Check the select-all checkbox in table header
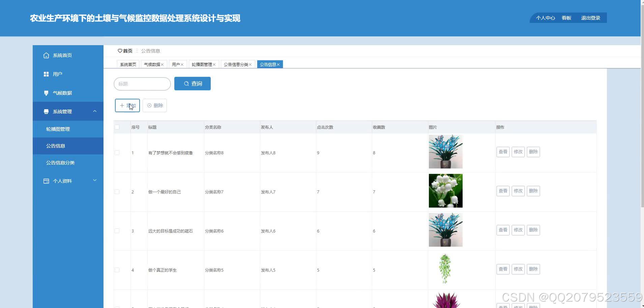The height and width of the screenshot is (308, 644). pos(117,127)
